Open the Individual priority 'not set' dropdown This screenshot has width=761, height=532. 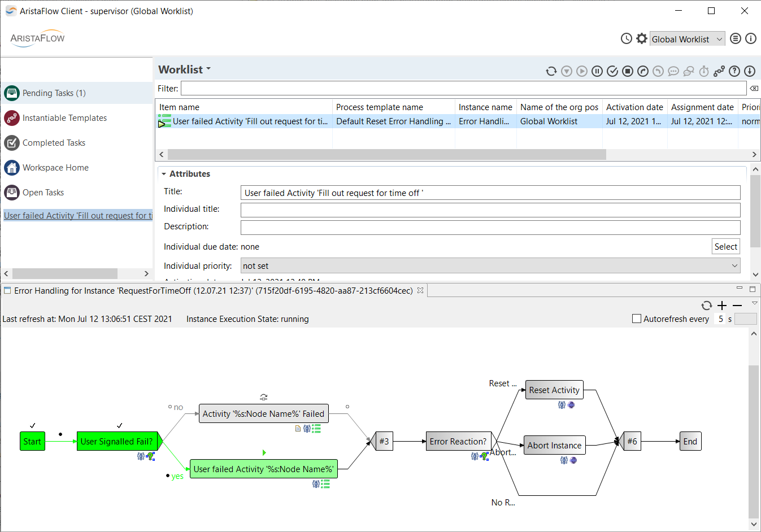tap(490, 265)
